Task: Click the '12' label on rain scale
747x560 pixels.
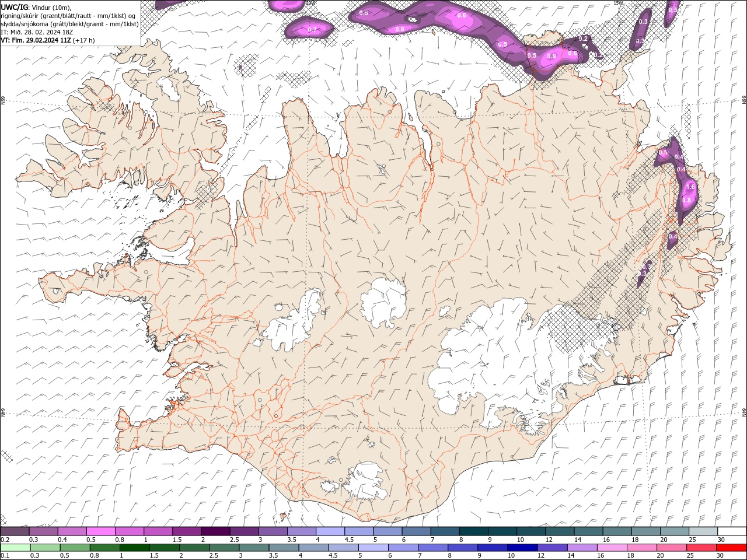Action: coord(541,556)
